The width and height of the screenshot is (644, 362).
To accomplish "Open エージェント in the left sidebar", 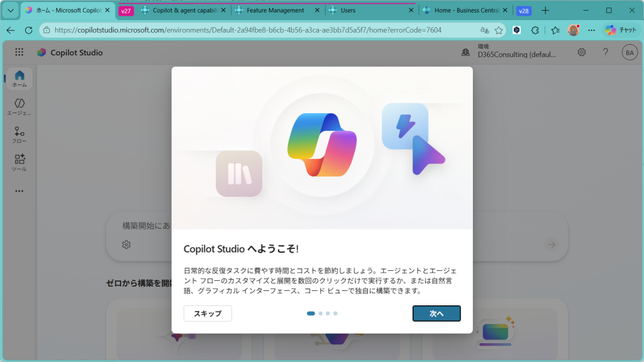I will pyautogui.click(x=19, y=106).
